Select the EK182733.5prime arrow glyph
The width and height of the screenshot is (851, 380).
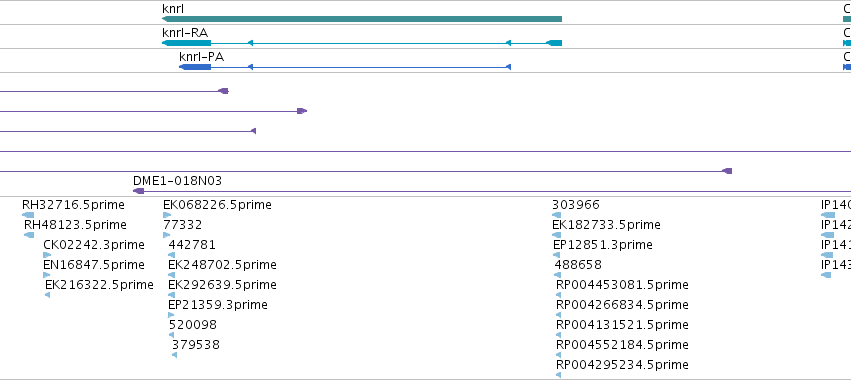pyautogui.click(x=557, y=235)
